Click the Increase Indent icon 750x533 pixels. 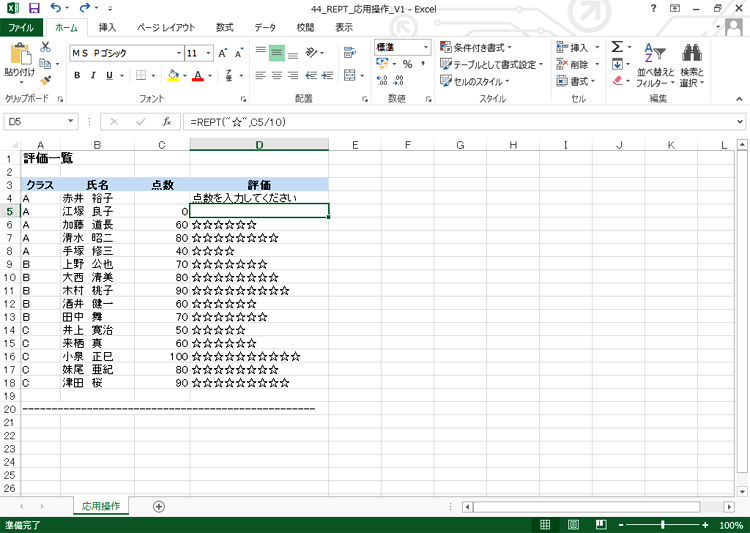point(328,75)
